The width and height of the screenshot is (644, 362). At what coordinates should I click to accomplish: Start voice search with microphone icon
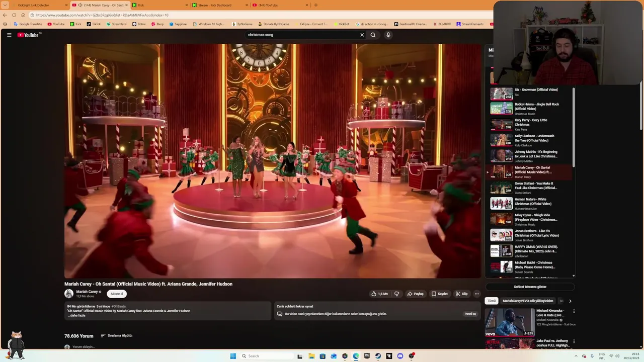388,35
